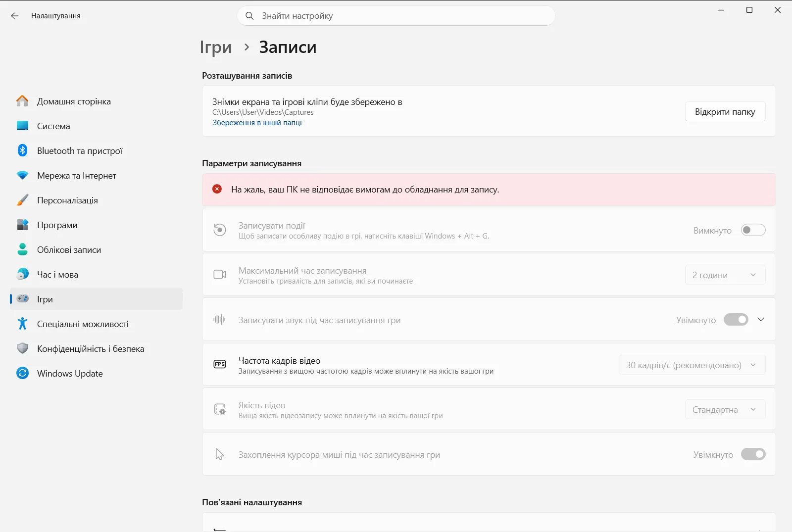The height and width of the screenshot is (532, 792).
Task: Click the paintbrush Персоналізація icon
Action: point(22,200)
